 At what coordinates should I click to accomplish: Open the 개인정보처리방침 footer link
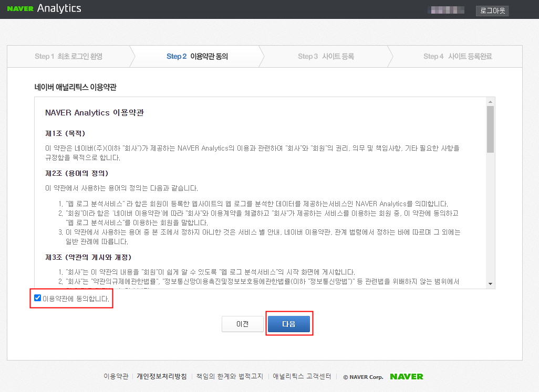click(162, 377)
